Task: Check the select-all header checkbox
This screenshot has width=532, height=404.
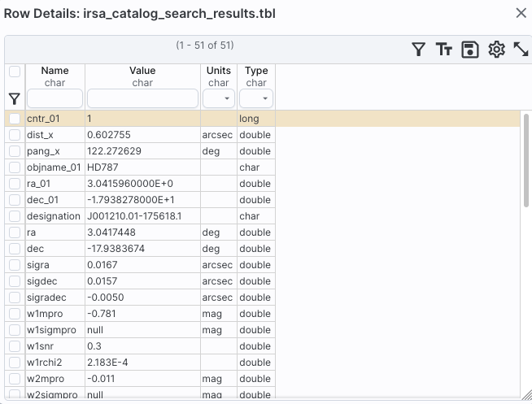Action: tap(15, 72)
